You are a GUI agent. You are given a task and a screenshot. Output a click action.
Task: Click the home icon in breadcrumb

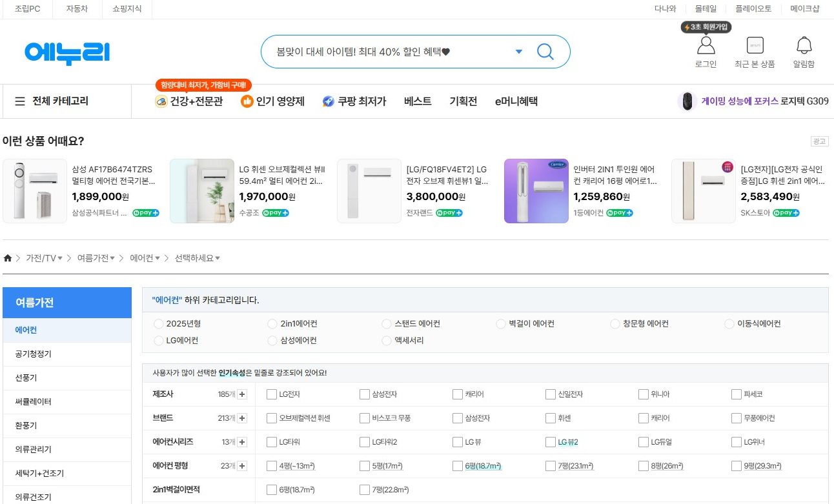coord(8,258)
